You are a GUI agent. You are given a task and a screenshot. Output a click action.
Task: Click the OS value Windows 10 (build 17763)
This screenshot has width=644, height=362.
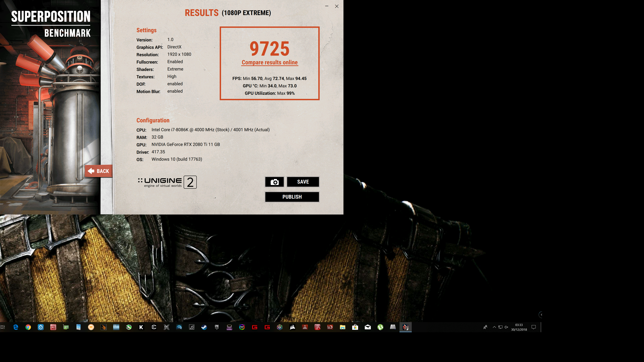pyautogui.click(x=177, y=159)
